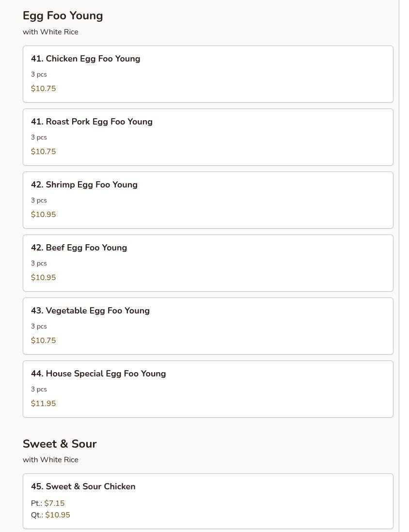This screenshot has height=532, width=409.
Task: Select the Sweet & Sour Chicken title
Action: point(83,486)
